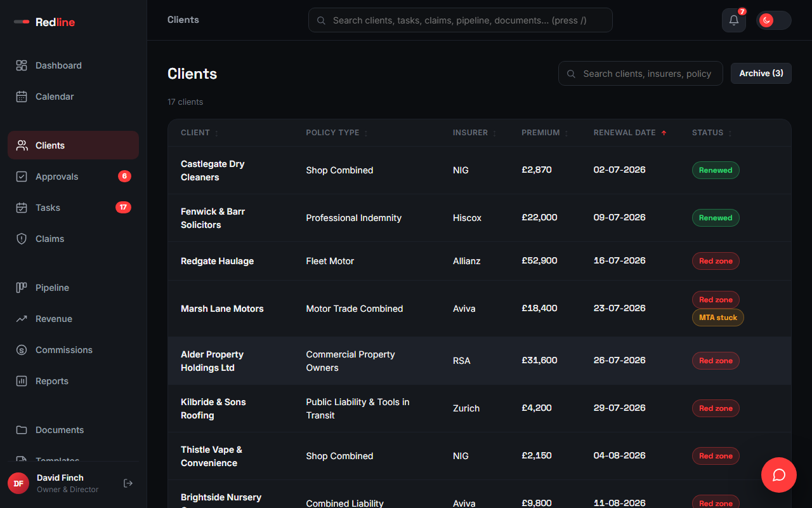This screenshot has width=812, height=508.
Task: Go to Dashboard page
Action: tap(73, 65)
